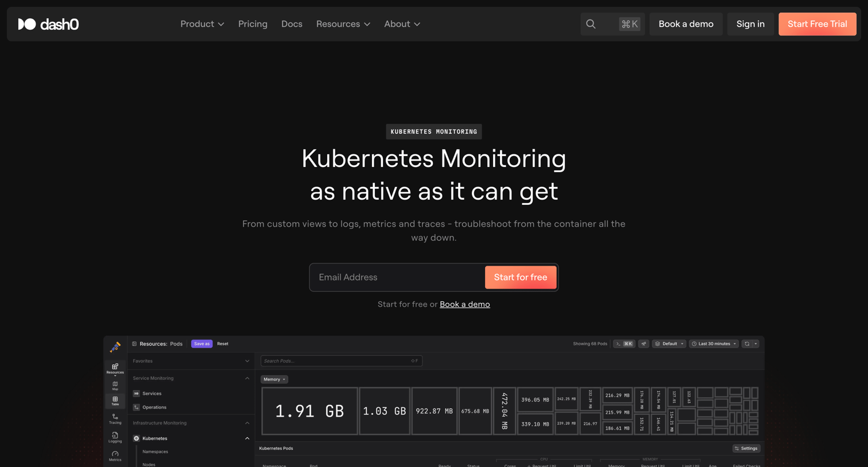Select the 216.29 MB treemap tile
Screen dimensions: 868x467
point(617,395)
